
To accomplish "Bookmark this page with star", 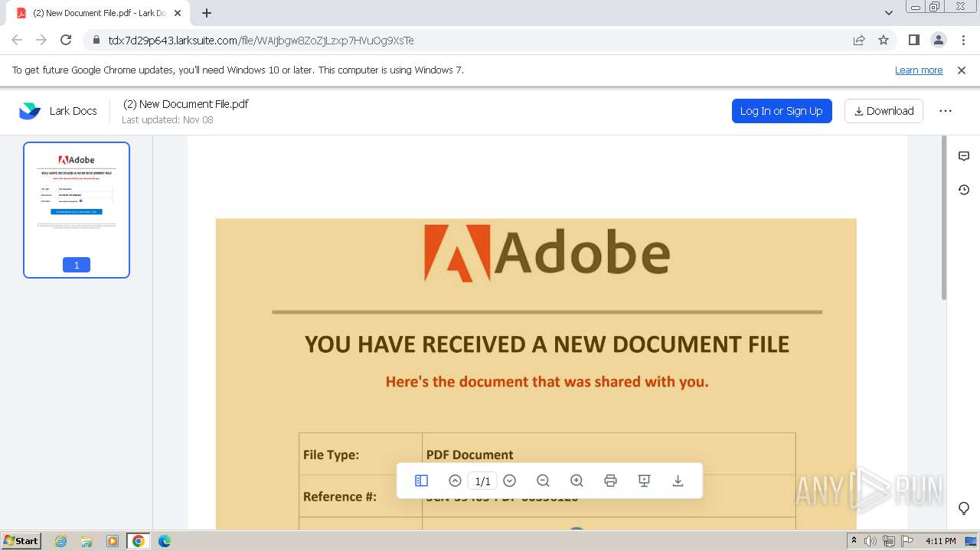I will coord(884,41).
